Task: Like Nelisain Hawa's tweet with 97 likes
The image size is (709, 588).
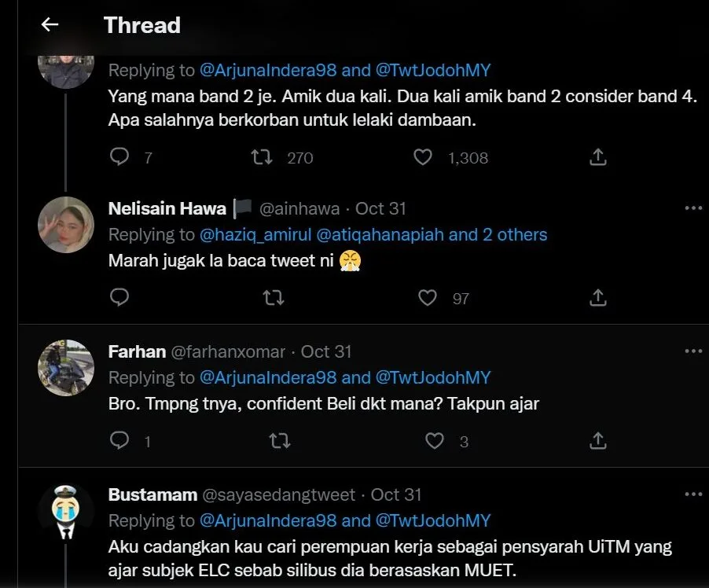Action: click(x=428, y=297)
